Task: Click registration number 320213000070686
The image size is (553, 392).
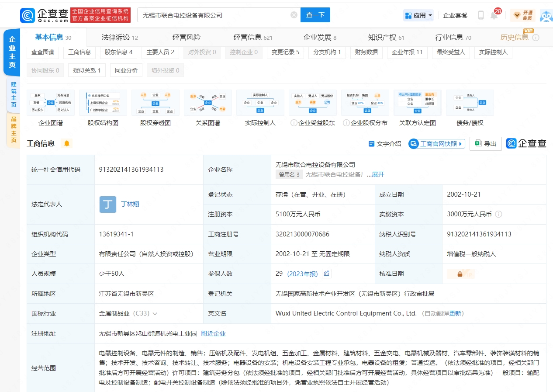Action: tap(302, 234)
